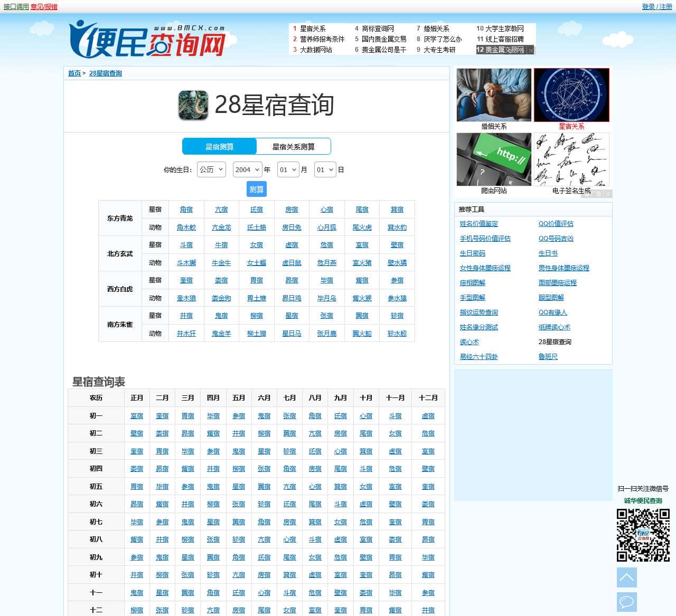This screenshot has height=616, width=676.
Task: Open the 斗木獬 animal link
Action: 186,263
